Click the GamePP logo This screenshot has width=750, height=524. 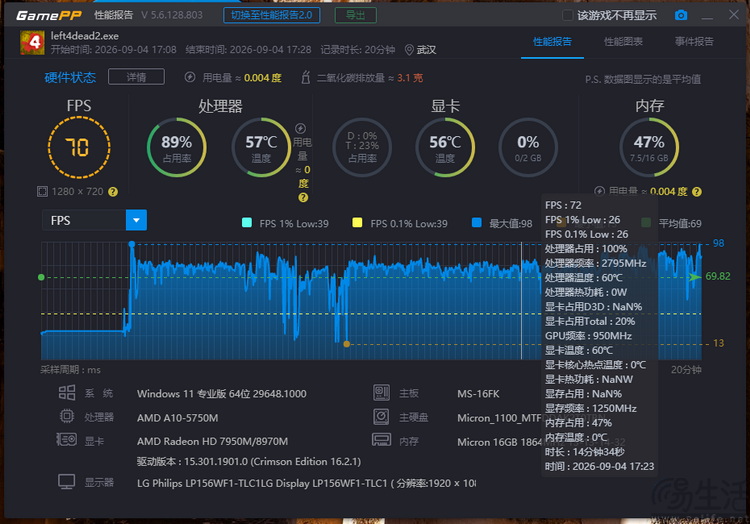(x=49, y=16)
